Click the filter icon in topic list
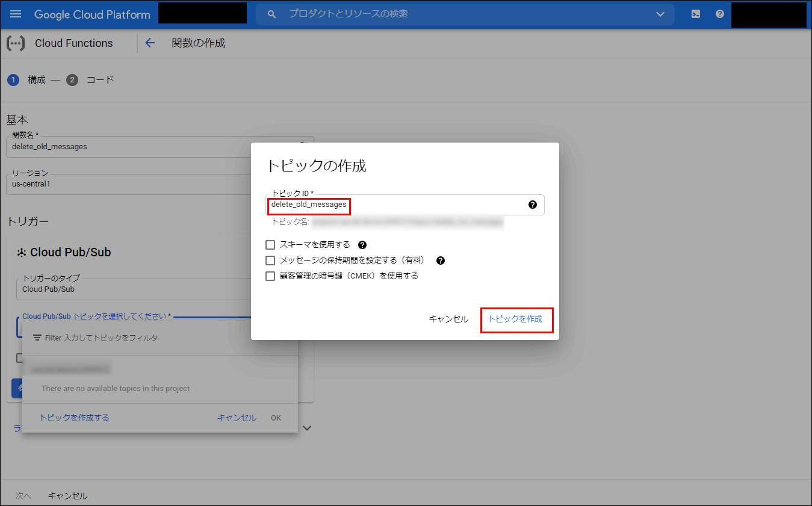The width and height of the screenshot is (812, 506). pyautogui.click(x=37, y=338)
